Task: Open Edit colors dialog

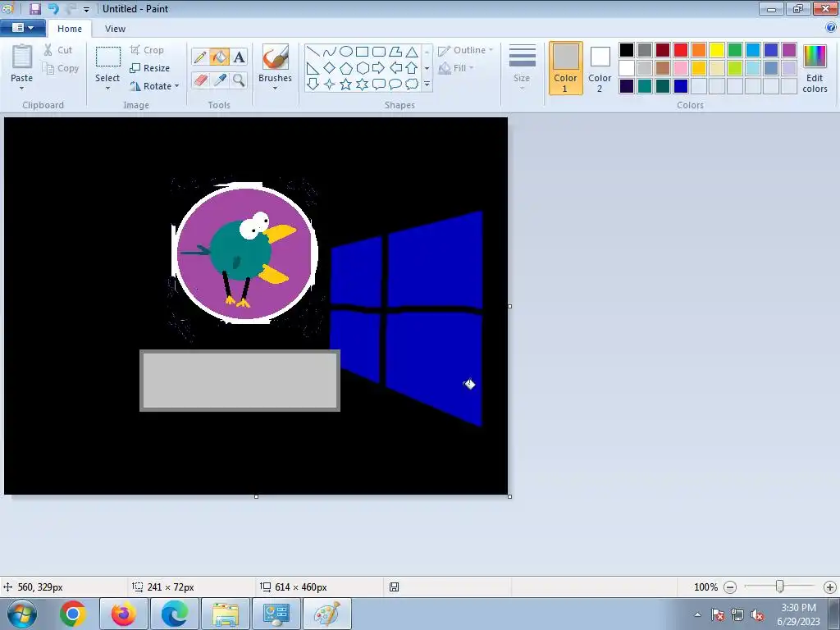Action: (x=815, y=69)
